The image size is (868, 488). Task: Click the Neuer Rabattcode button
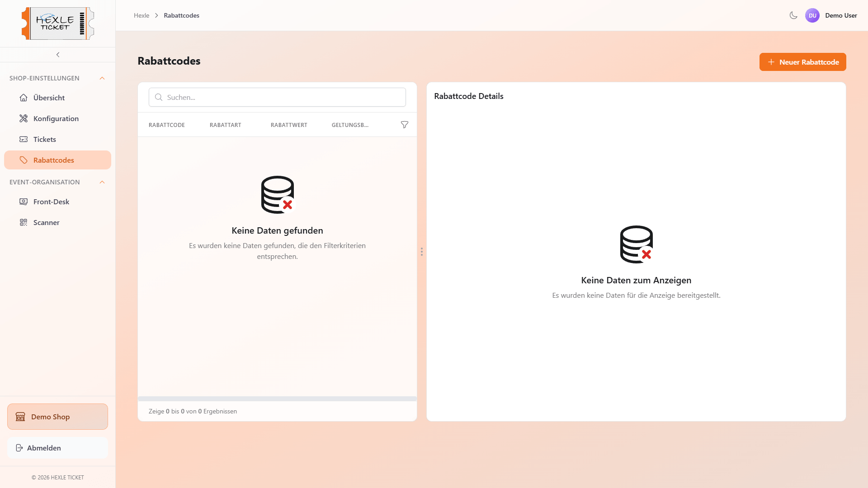click(802, 62)
